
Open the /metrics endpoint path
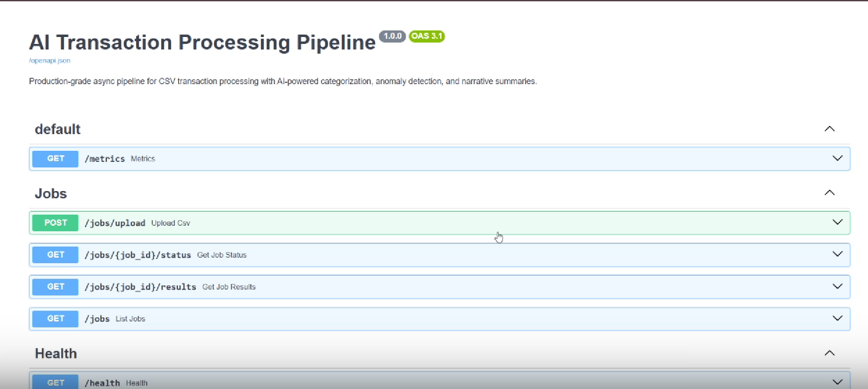coord(105,159)
